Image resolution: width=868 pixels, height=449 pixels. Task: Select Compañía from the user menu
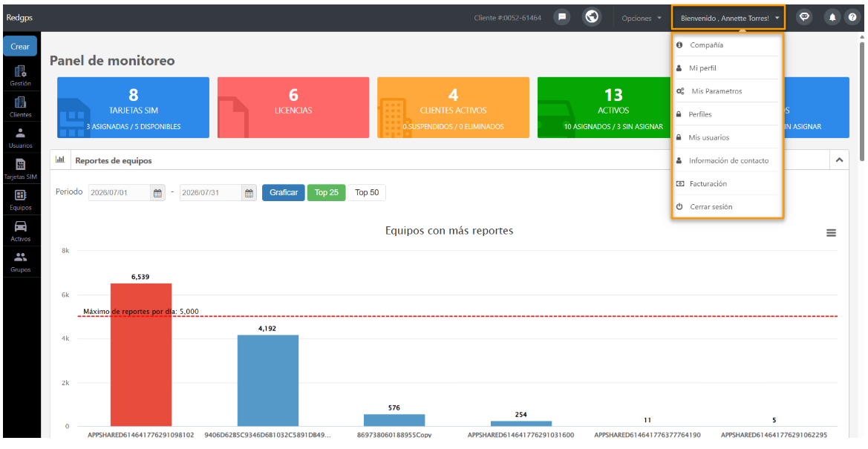[x=728, y=45]
